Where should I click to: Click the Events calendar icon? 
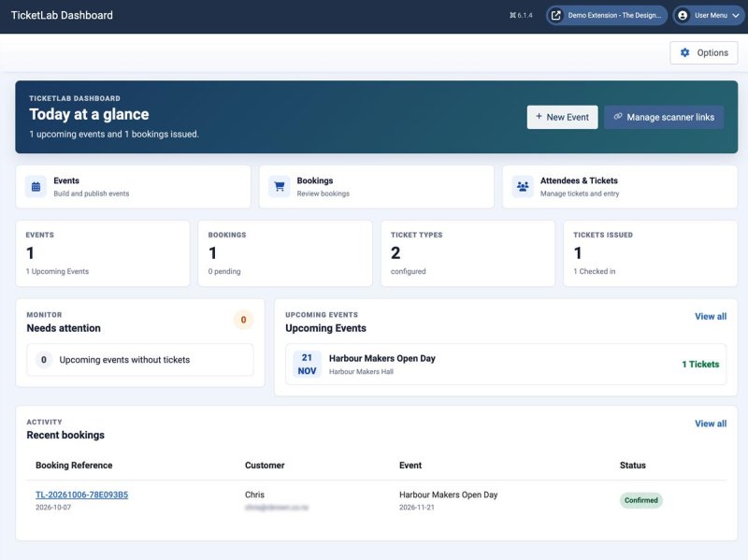coord(36,186)
